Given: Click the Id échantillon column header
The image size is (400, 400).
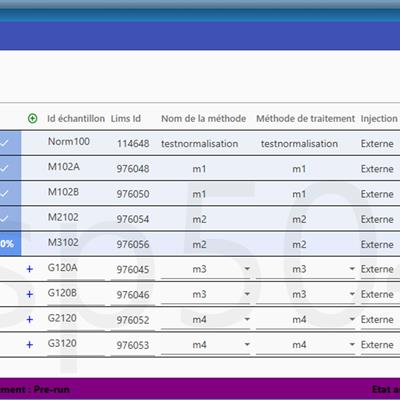Looking at the screenshot, I should pyautogui.click(x=76, y=118).
